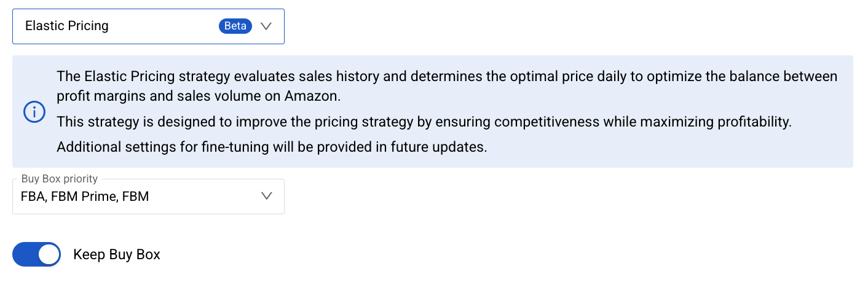Click the sentence starting "This strategy is designed"

click(x=424, y=122)
